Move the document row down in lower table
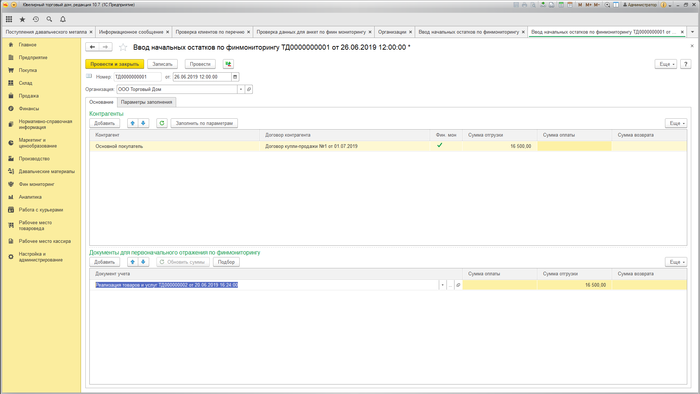Screen dimensions: 700x394 pyautogui.click(x=143, y=262)
